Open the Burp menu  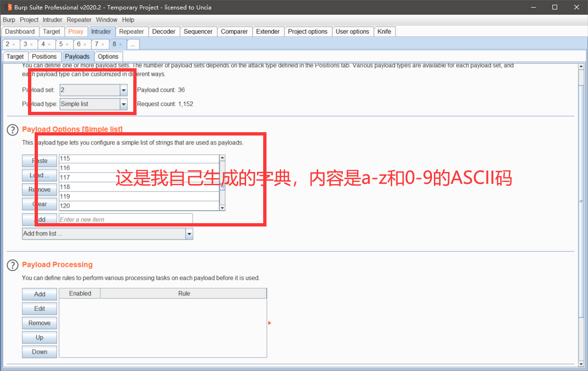[x=9, y=20]
